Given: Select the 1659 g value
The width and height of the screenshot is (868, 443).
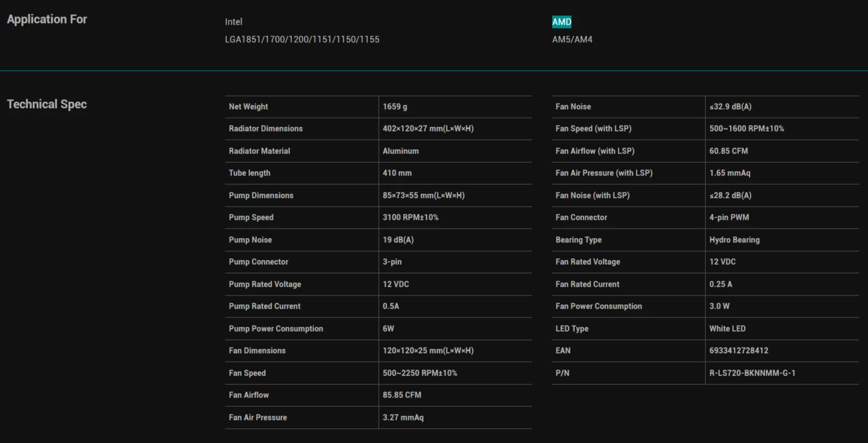Looking at the screenshot, I should click(395, 107).
